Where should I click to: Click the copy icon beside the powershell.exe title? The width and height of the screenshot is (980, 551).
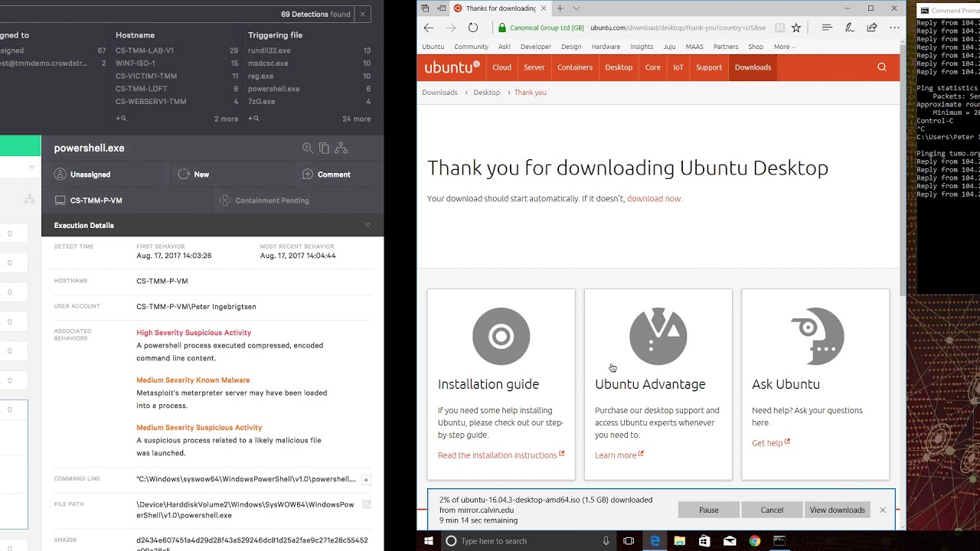tap(324, 148)
